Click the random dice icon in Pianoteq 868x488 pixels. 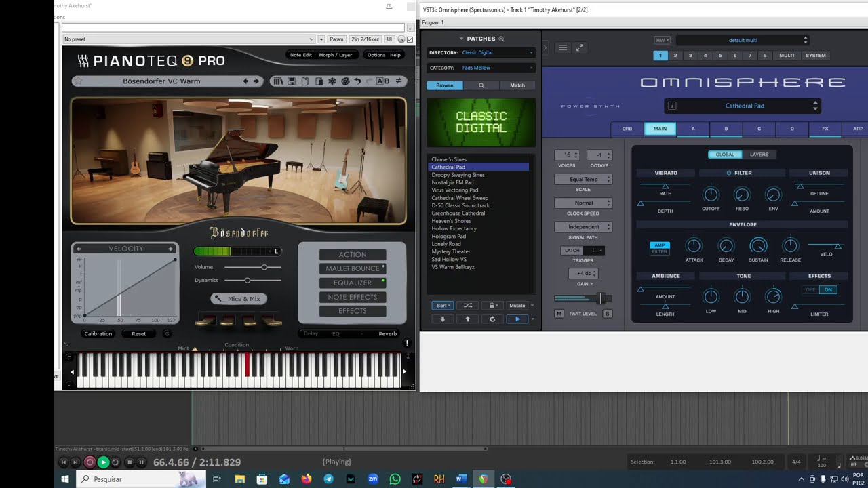[x=345, y=81]
